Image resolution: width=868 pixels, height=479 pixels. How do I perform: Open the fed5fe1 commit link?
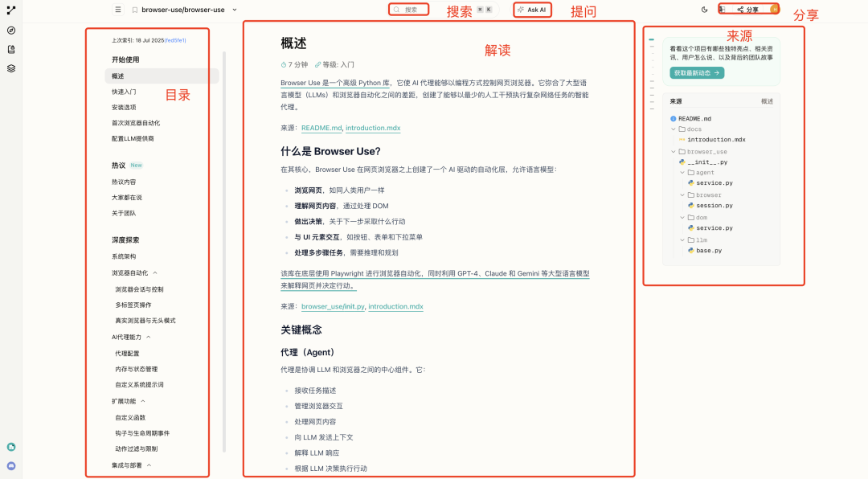pyautogui.click(x=175, y=40)
